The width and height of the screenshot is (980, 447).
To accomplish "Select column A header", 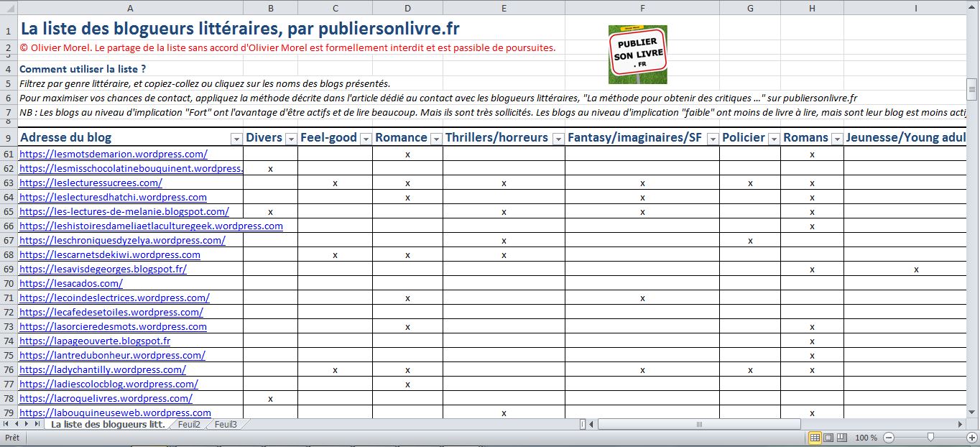I will (x=130, y=7).
